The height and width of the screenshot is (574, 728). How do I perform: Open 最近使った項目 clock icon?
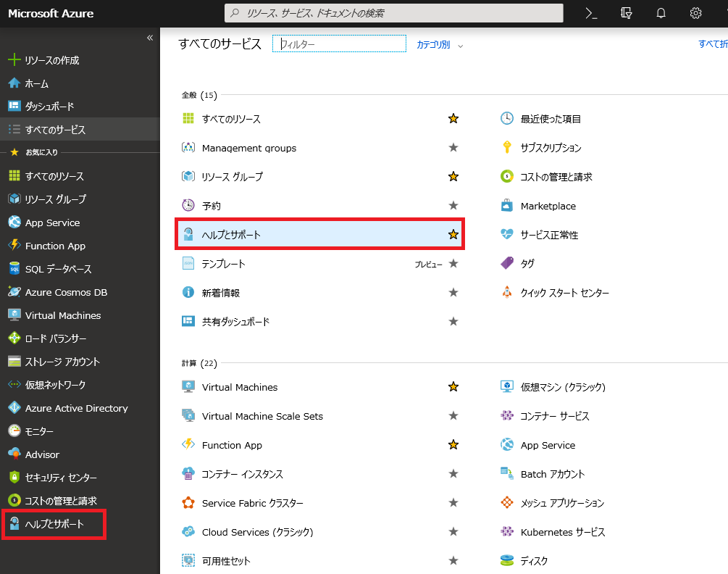(507, 118)
